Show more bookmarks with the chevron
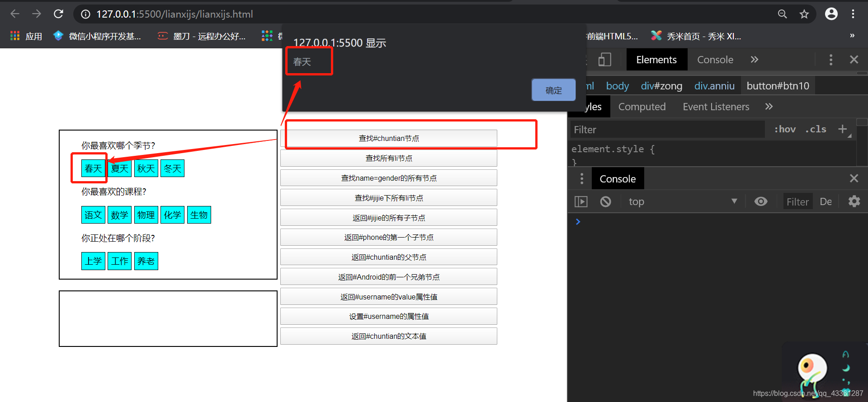The image size is (868, 402). click(852, 36)
